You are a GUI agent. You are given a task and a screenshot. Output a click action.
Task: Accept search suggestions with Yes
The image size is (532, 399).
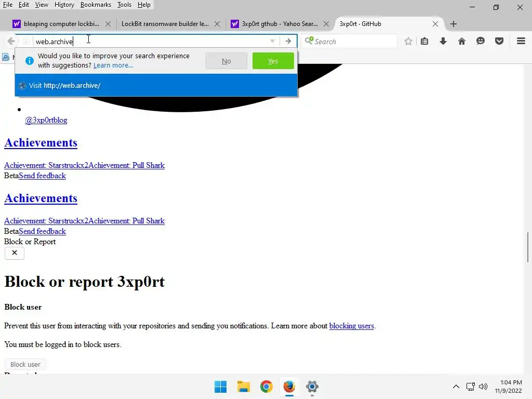click(273, 61)
